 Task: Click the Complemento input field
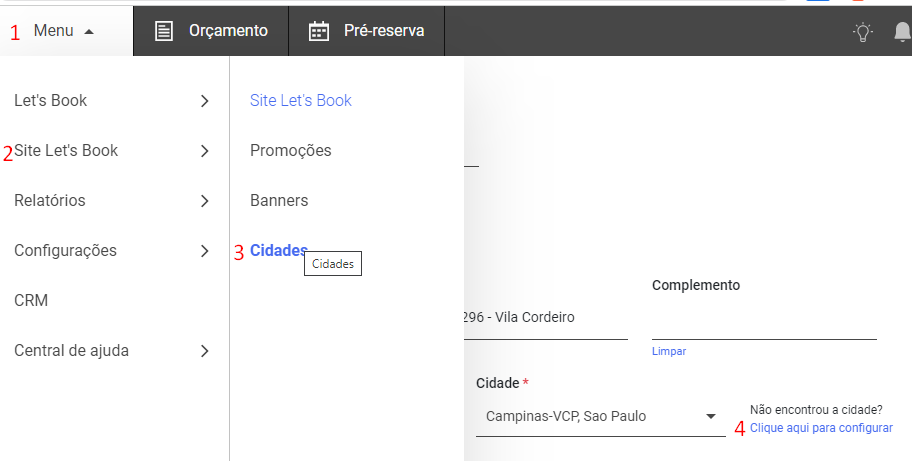pyautogui.click(x=764, y=319)
